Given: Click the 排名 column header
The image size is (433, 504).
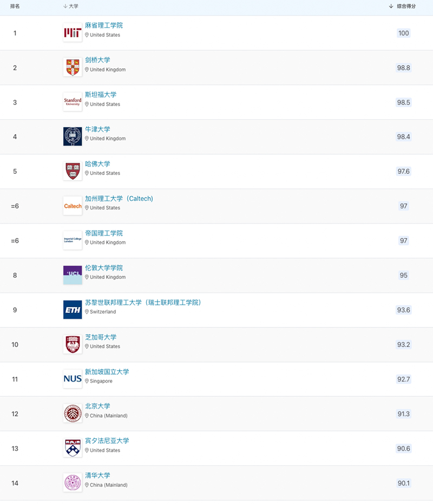Looking at the screenshot, I should (15, 6).
